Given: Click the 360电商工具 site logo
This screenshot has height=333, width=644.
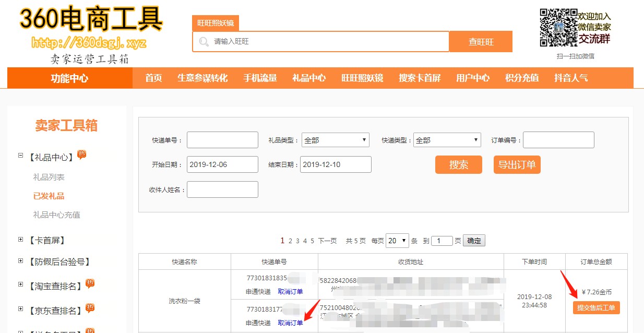Looking at the screenshot, I should (91, 21).
